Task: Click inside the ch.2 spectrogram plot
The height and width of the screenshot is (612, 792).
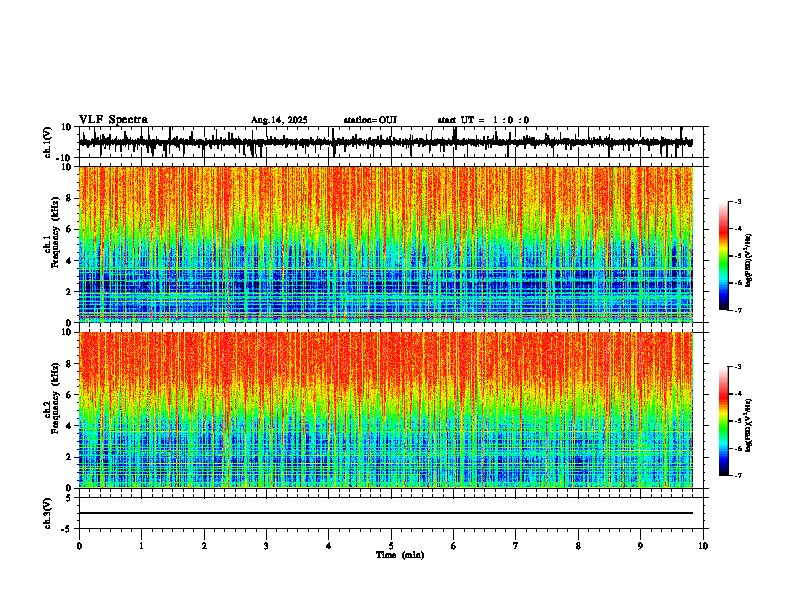Action: click(x=386, y=410)
